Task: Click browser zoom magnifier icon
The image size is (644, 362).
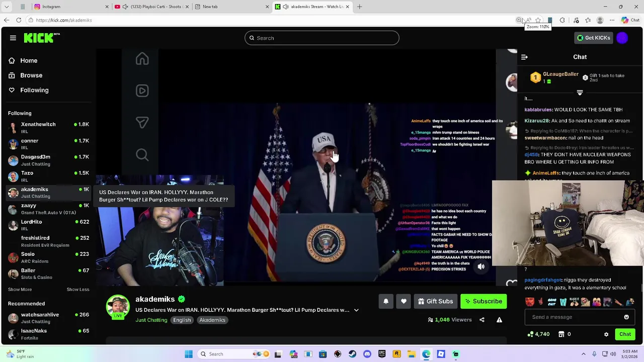Action: [x=519, y=20]
